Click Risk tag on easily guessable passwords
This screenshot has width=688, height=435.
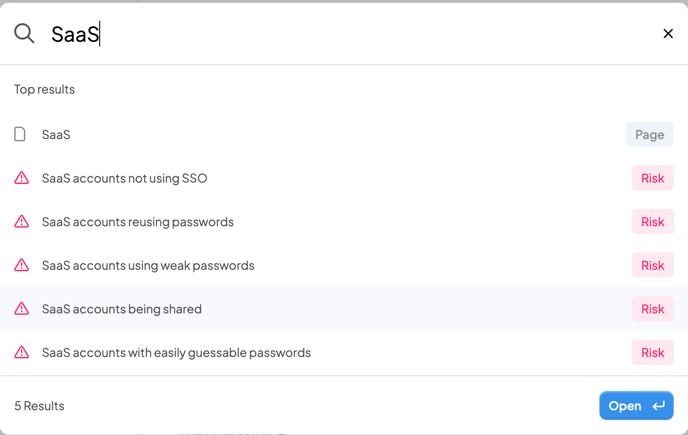[x=652, y=352]
